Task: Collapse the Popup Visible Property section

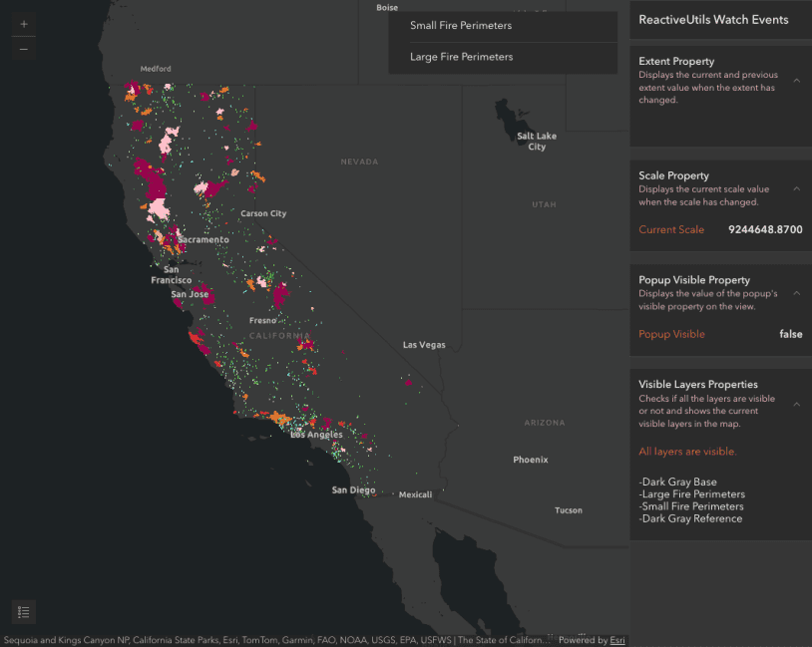Action: pyautogui.click(x=796, y=293)
